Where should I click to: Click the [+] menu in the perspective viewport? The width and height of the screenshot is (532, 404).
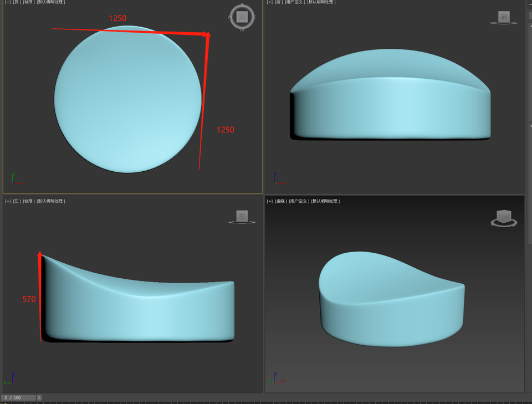(270, 201)
